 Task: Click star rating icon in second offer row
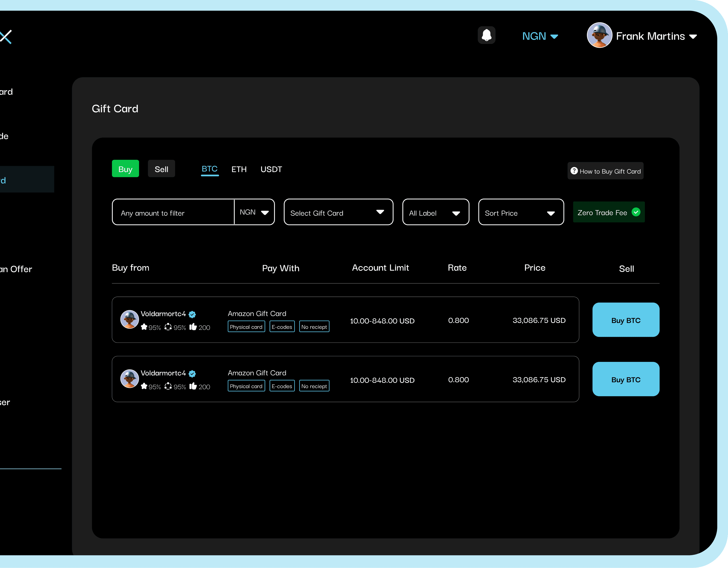144,386
